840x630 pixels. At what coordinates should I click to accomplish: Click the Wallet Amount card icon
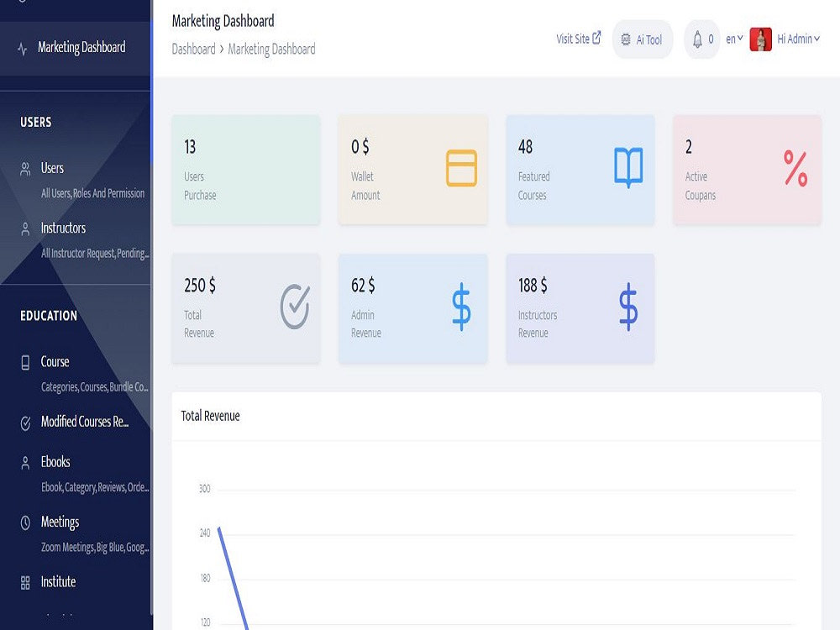pos(461,168)
